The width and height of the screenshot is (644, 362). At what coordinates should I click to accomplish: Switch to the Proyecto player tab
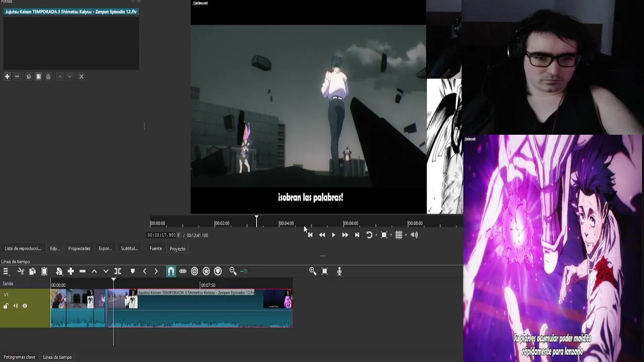pos(178,248)
